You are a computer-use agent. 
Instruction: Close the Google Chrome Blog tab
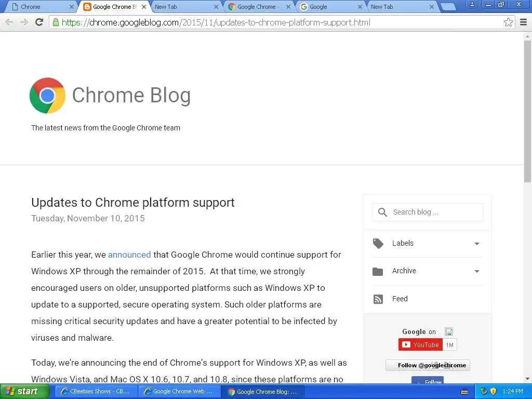pyautogui.click(x=144, y=7)
